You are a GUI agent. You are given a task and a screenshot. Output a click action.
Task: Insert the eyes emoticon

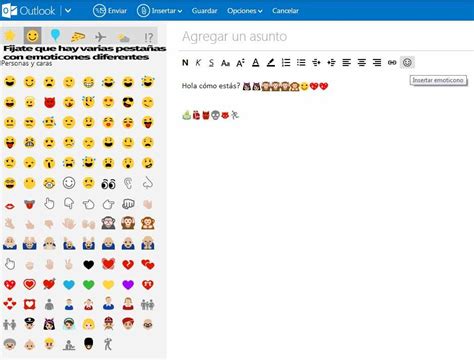(x=108, y=184)
